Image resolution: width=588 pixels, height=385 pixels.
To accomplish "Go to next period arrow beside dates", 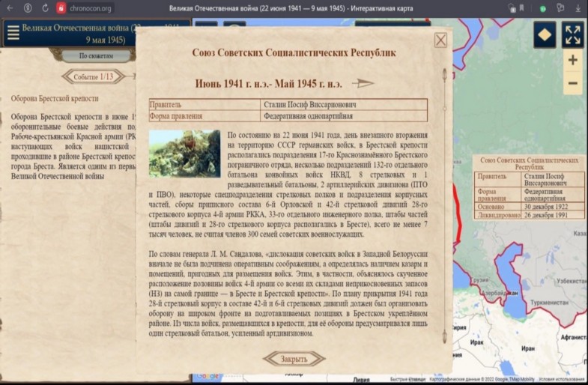I will (x=363, y=83).
